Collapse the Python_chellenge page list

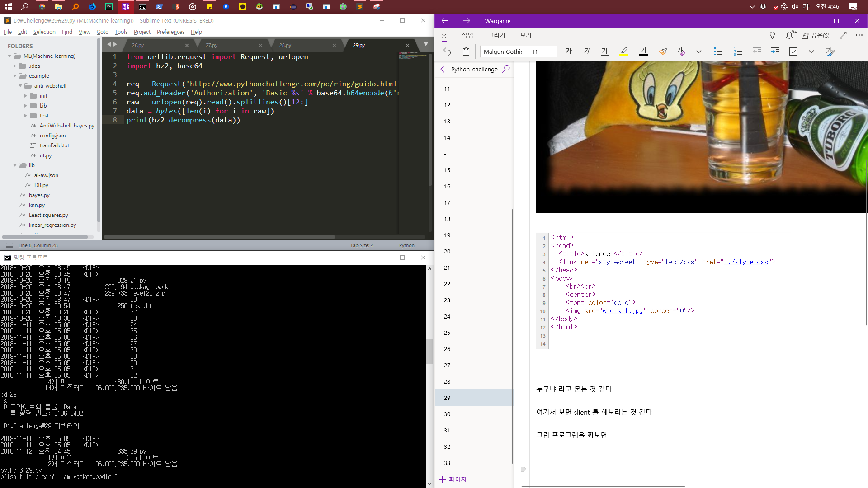click(x=443, y=69)
